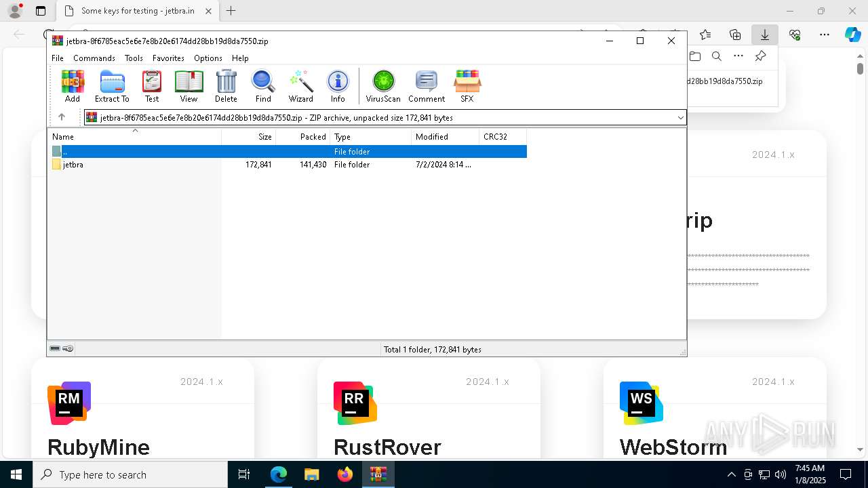The width and height of the screenshot is (868, 488).
Task: Open Edge Collections icon
Action: pos(735,35)
